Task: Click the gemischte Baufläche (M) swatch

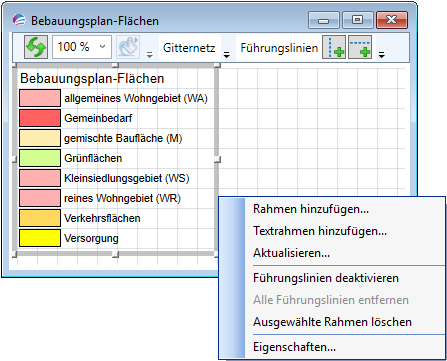Action: 40,138
